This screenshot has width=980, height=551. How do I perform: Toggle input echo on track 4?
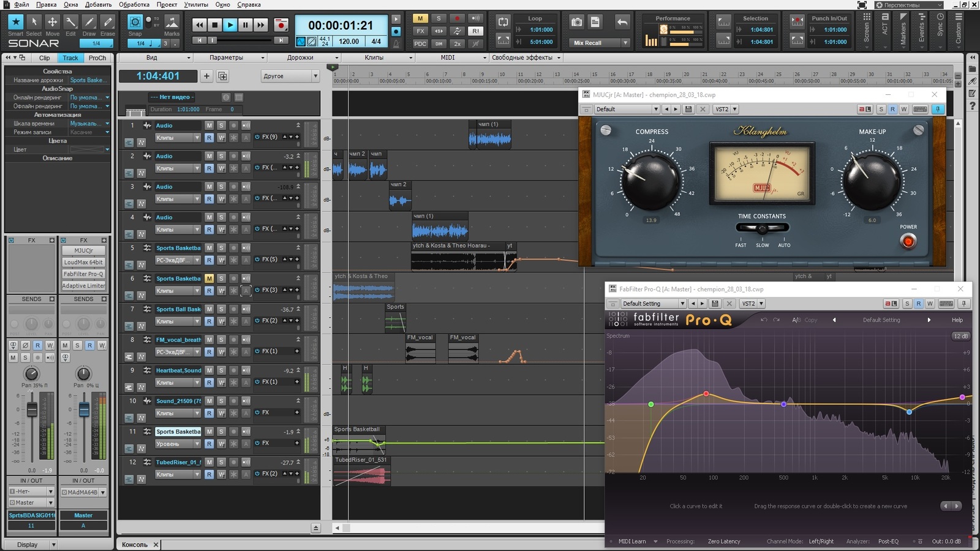(246, 217)
